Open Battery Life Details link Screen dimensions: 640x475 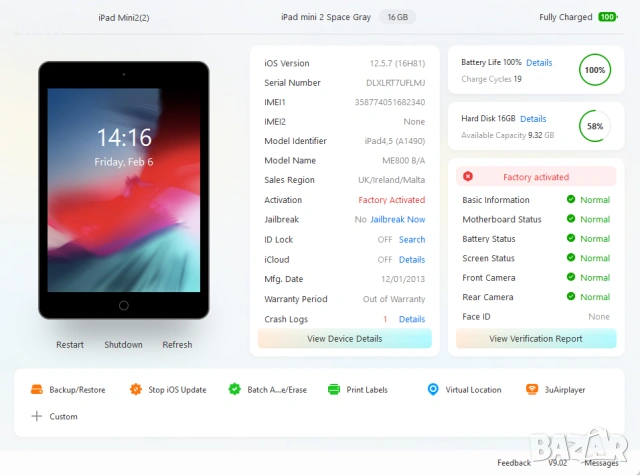539,63
